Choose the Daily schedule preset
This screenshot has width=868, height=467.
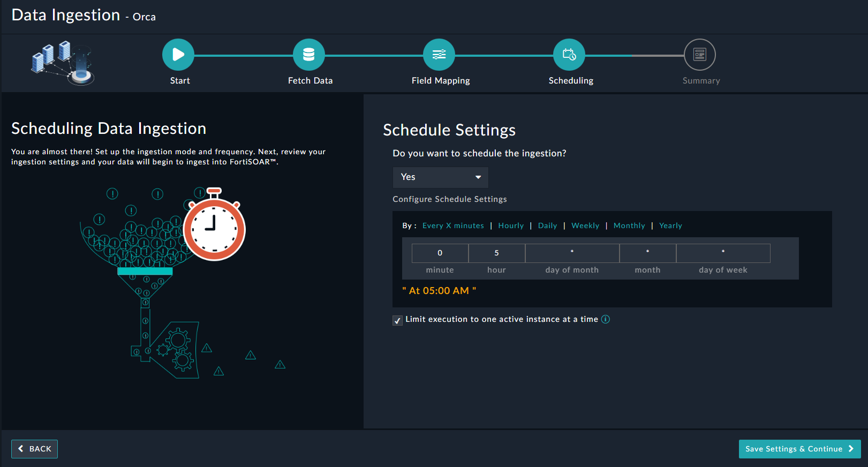[547, 225]
